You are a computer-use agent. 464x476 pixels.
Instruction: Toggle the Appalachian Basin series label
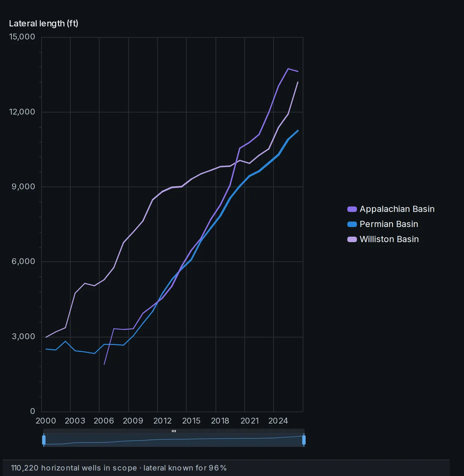pos(397,209)
